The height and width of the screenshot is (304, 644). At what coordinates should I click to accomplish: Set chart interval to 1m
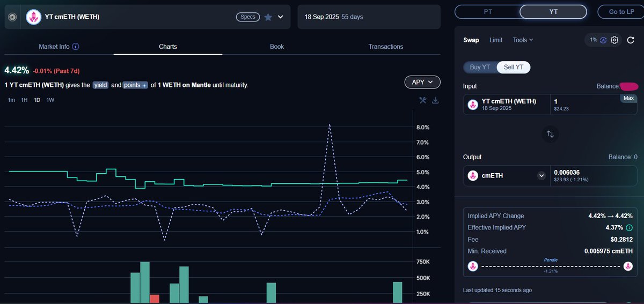click(11, 100)
